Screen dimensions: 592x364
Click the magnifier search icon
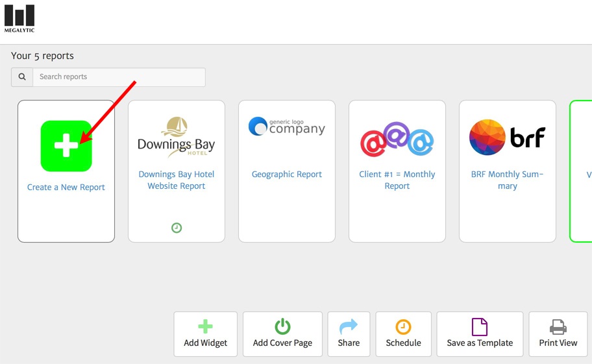(22, 77)
